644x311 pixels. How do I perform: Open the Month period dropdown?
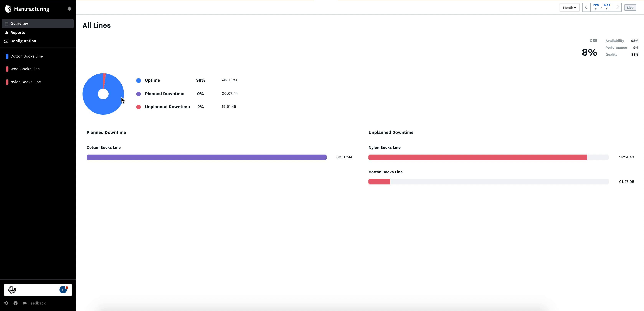[x=569, y=7]
